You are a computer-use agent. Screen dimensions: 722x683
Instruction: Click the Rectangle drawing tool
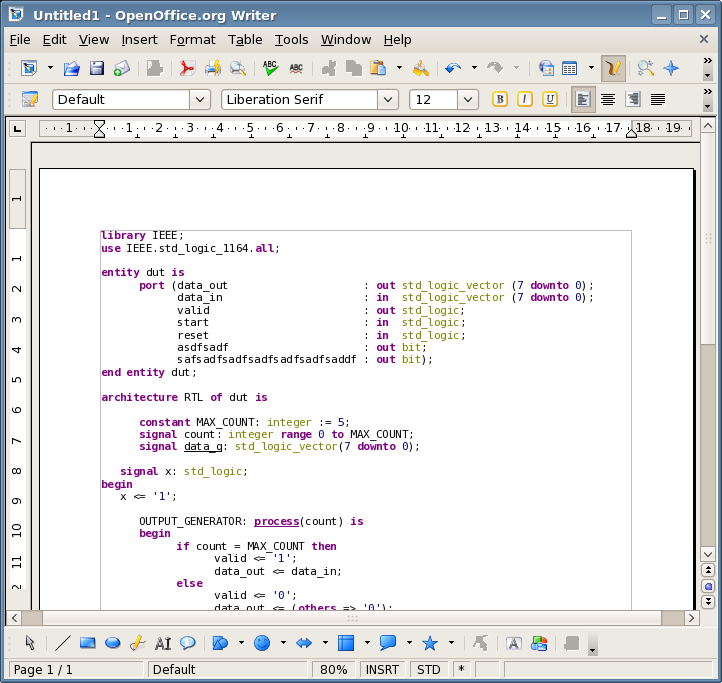[x=87, y=643]
